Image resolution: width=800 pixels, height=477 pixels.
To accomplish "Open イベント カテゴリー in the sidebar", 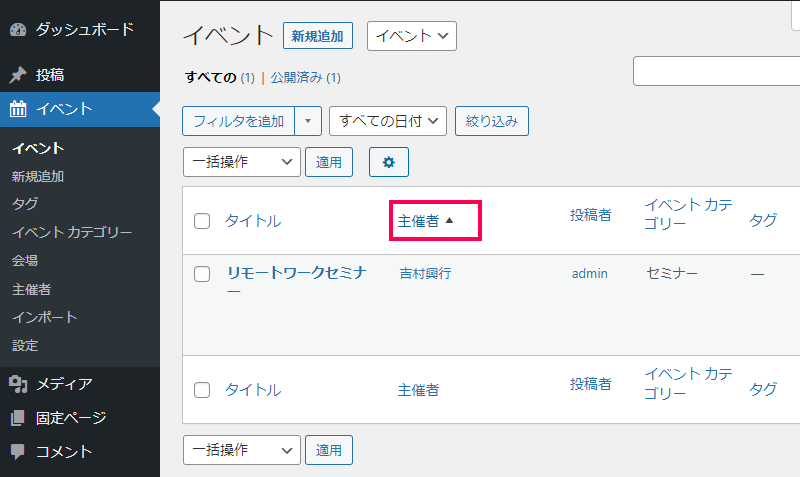I will 72,232.
